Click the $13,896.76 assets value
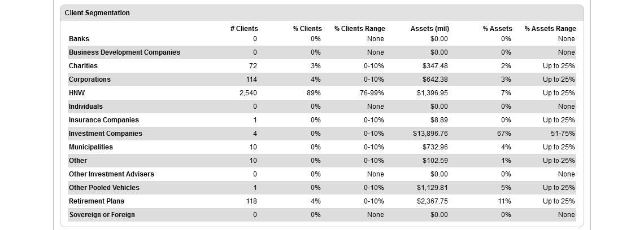This screenshot has width=644, height=230. point(430,134)
